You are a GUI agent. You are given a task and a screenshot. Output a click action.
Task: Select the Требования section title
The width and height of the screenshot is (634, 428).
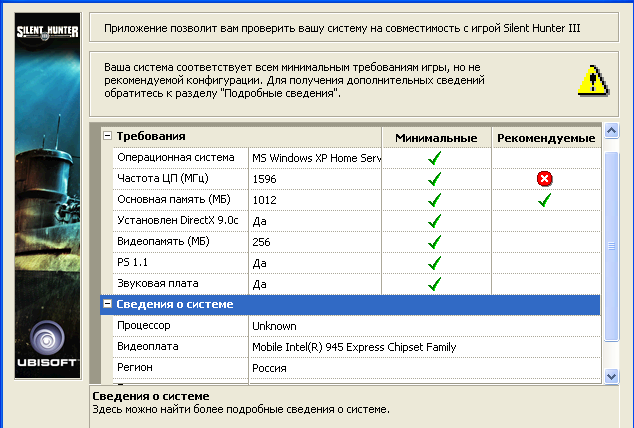click(151, 136)
